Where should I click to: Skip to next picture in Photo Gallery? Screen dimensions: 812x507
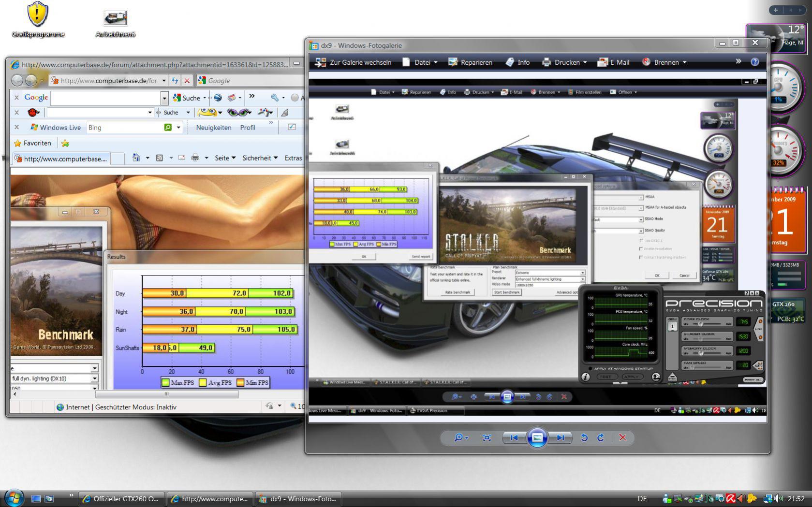tap(560, 437)
